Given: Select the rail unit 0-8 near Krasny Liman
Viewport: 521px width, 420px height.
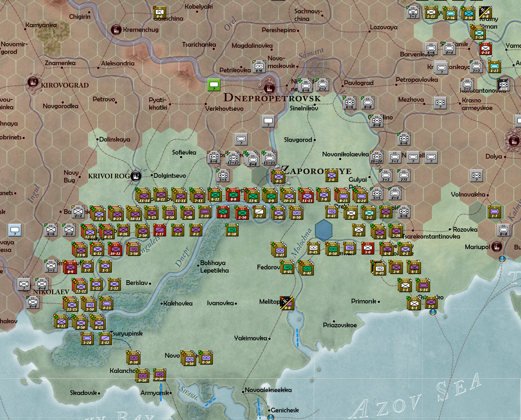Looking at the screenshot, I should pyautogui.click(x=485, y=13).
